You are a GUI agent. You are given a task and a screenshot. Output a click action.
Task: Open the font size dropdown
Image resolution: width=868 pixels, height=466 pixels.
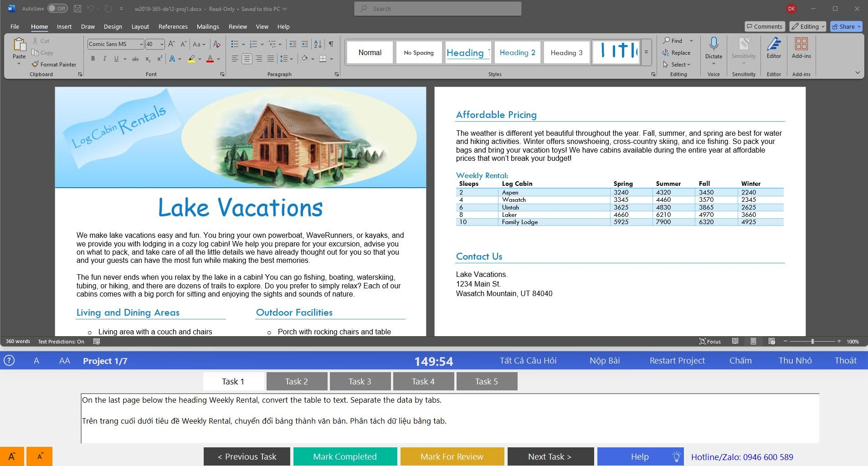point(162,44)
